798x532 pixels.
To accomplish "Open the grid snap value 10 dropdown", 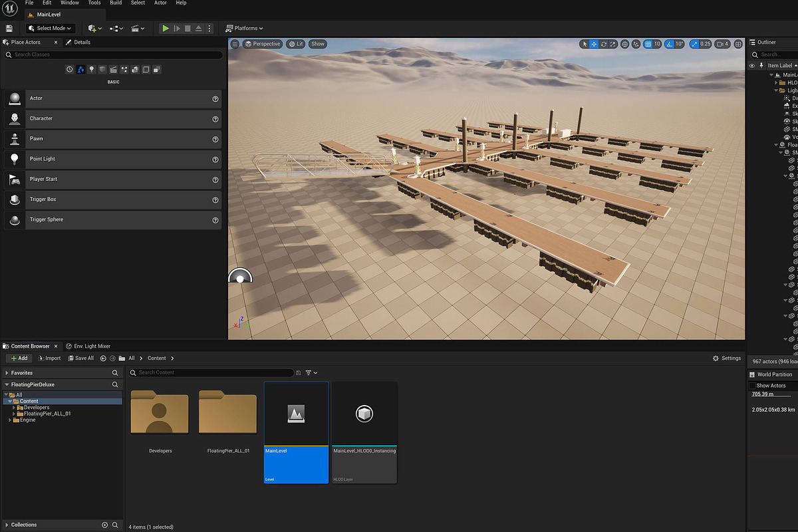I will [657, 44].
